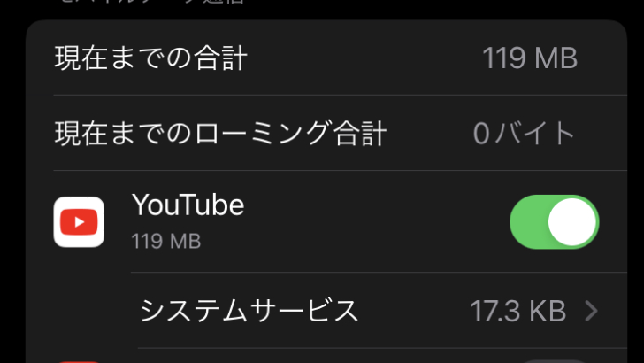Tap the divider line below YouTube row
The image size is (644, 363).
tap(379, 272)
